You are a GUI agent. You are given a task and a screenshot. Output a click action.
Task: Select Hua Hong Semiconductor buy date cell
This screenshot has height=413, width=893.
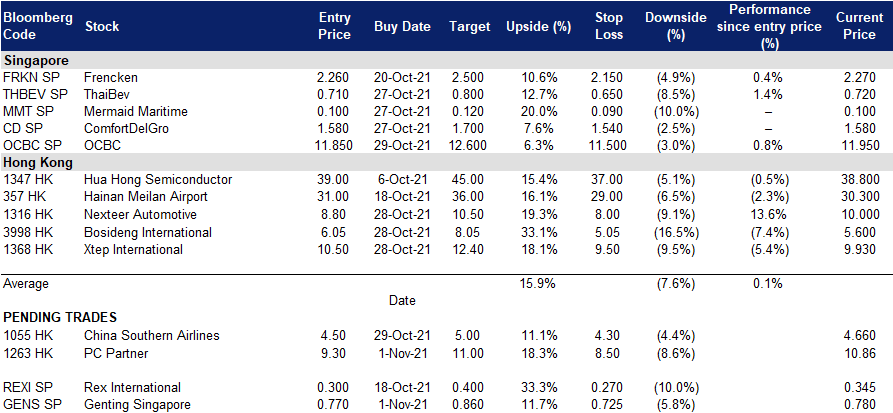[403, 180]
